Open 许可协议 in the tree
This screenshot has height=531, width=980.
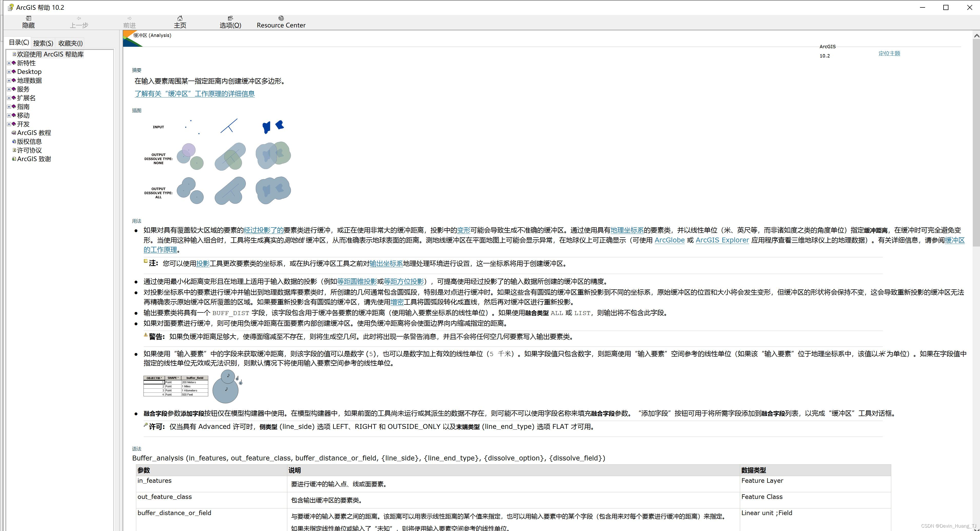29,150
